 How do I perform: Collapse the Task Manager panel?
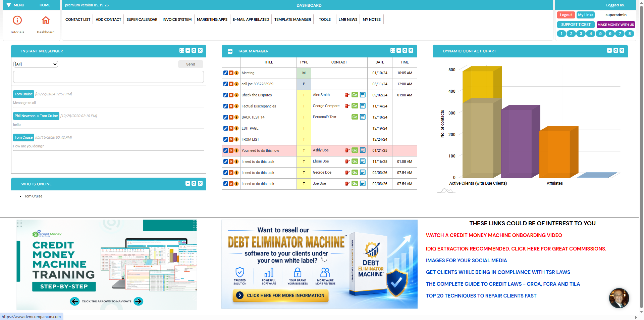click(399, 50)
